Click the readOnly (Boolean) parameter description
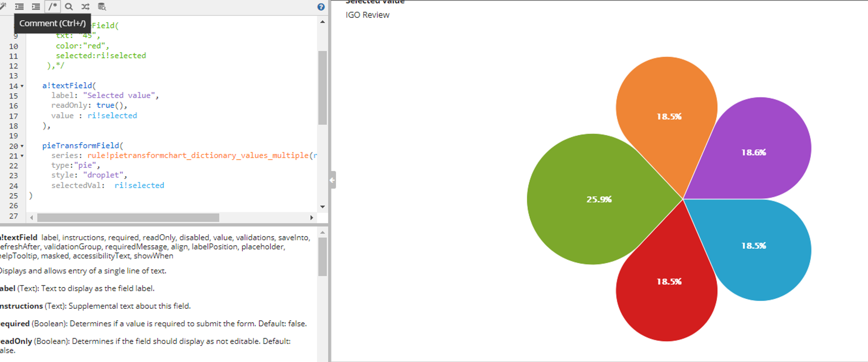 click(x=145, y=346)
